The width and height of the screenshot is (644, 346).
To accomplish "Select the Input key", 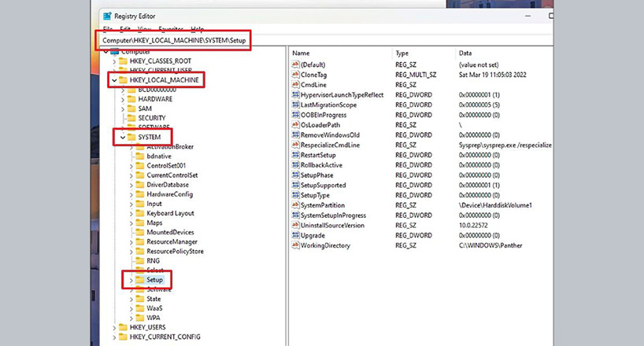I will 154,204.
